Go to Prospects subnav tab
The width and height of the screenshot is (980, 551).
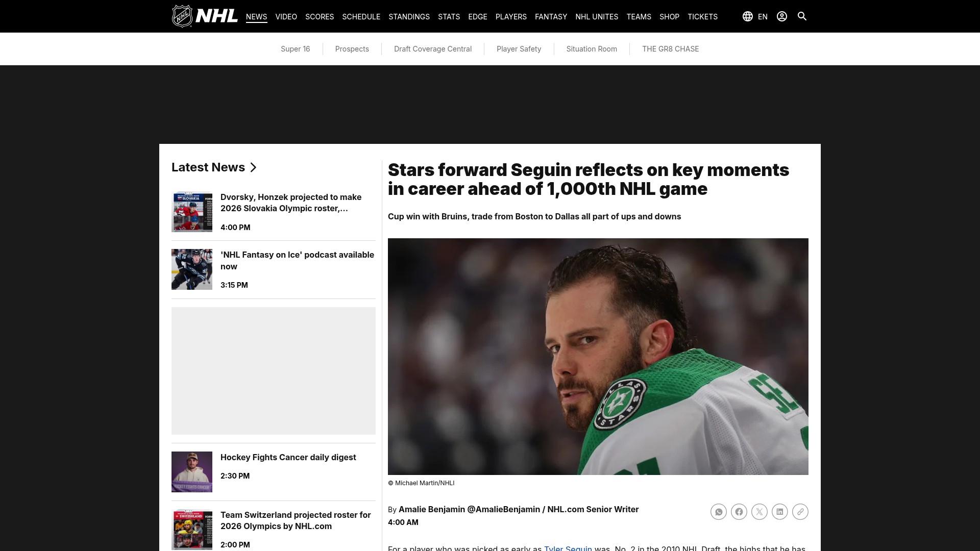pos(352,49)
